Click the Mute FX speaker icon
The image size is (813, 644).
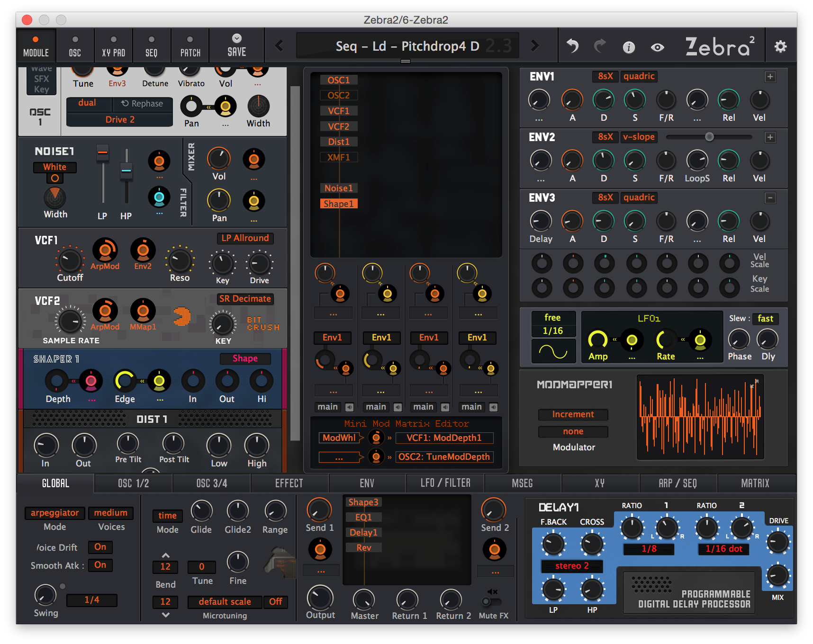pos(493,591)
